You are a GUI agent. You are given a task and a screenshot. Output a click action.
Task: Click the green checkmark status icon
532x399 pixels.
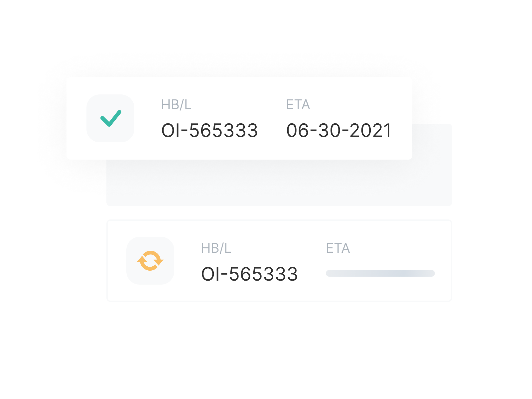coord(111,118)
